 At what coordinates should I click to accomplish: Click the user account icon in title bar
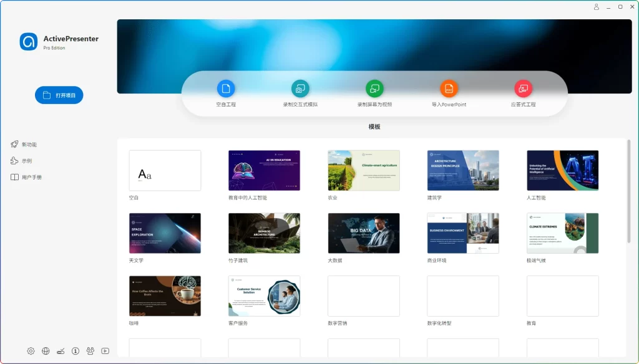596,7
